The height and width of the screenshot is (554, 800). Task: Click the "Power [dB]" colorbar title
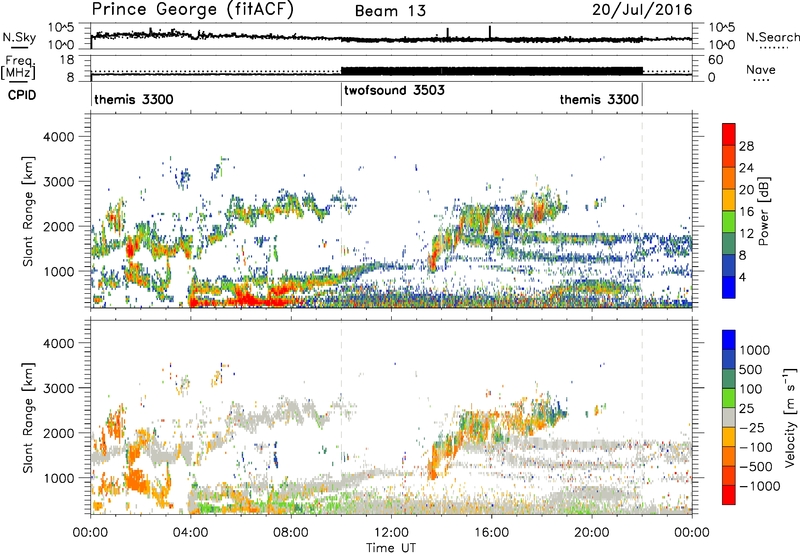click(x=764, y=211)
